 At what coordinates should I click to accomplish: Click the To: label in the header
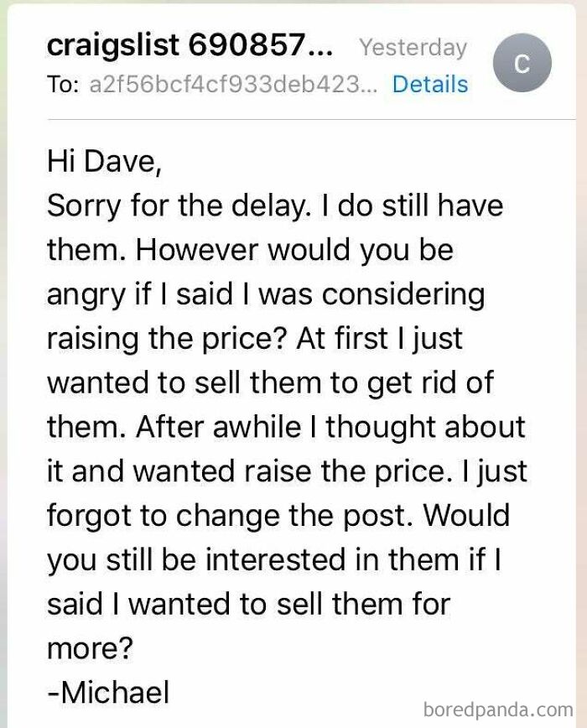[x=63, y=85]
